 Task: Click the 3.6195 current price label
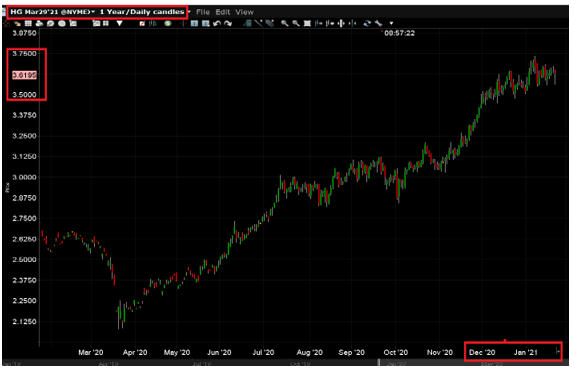(x=25, y=75)
